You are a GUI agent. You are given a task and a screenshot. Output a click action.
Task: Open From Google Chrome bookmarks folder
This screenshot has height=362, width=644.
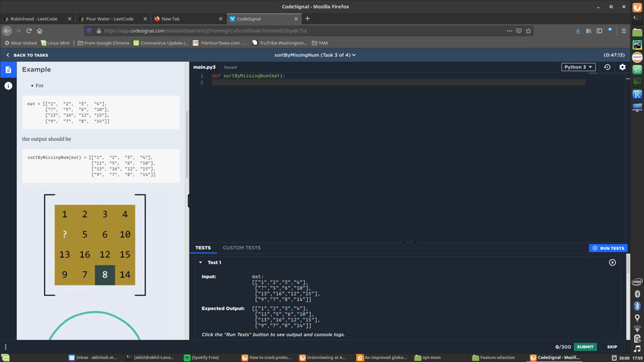click(x=104, y=43)
